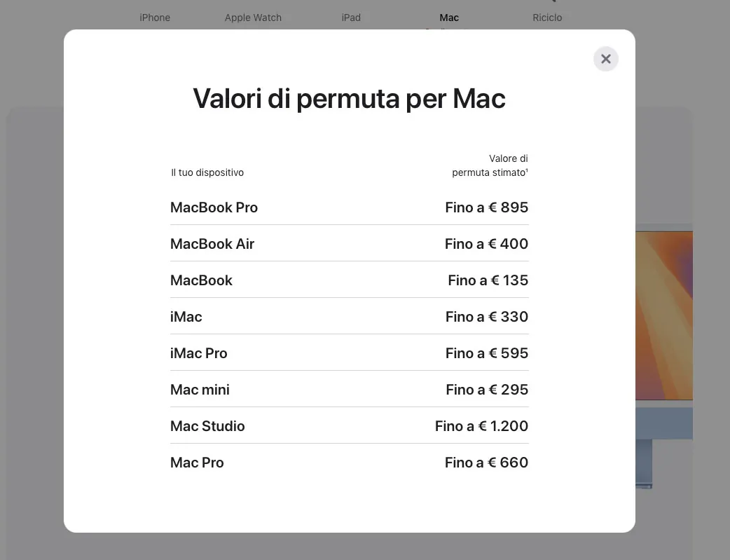Viewport: 730px width, 560px height.
Task: Select the MacBook Pro row
Action: tap(214, 207)
